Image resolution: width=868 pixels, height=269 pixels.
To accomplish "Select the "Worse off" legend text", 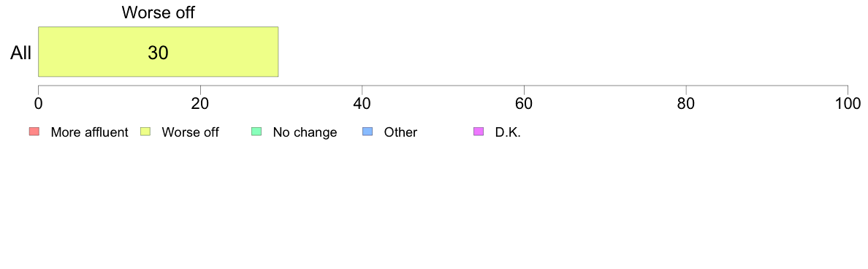I will click(x=191, y=132).
